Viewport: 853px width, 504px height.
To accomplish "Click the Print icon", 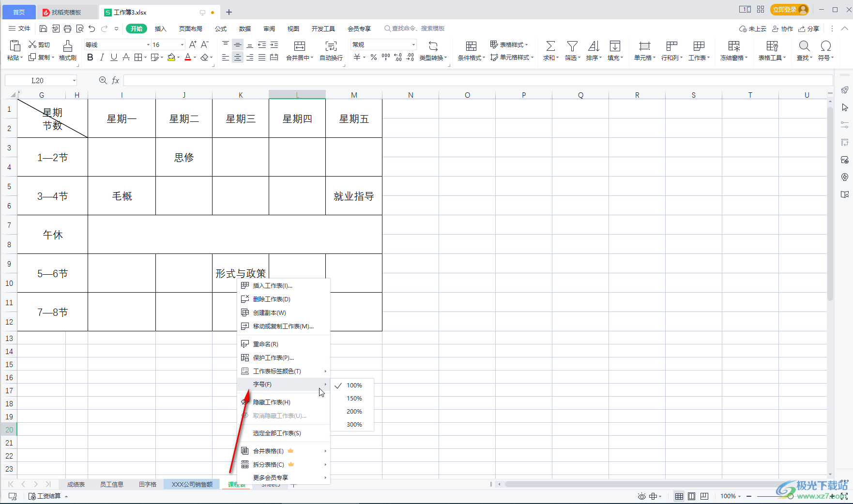I will (67, 29).
